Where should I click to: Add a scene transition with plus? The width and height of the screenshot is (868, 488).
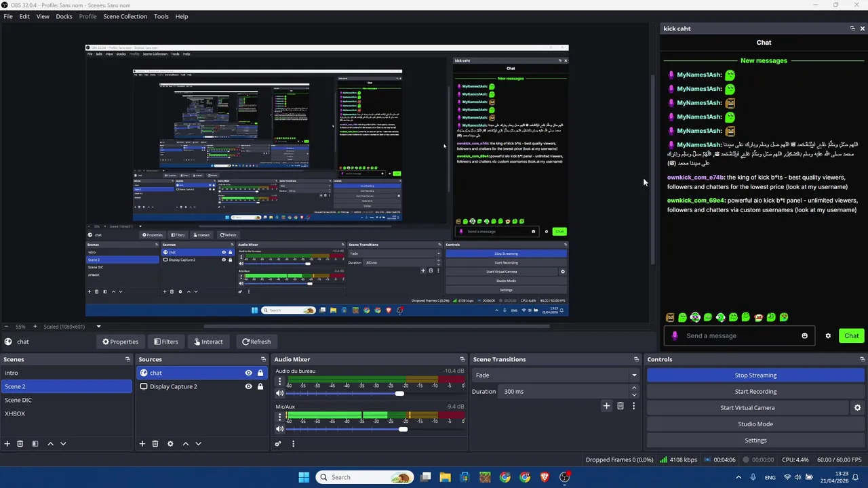click(x=606, y=406)
